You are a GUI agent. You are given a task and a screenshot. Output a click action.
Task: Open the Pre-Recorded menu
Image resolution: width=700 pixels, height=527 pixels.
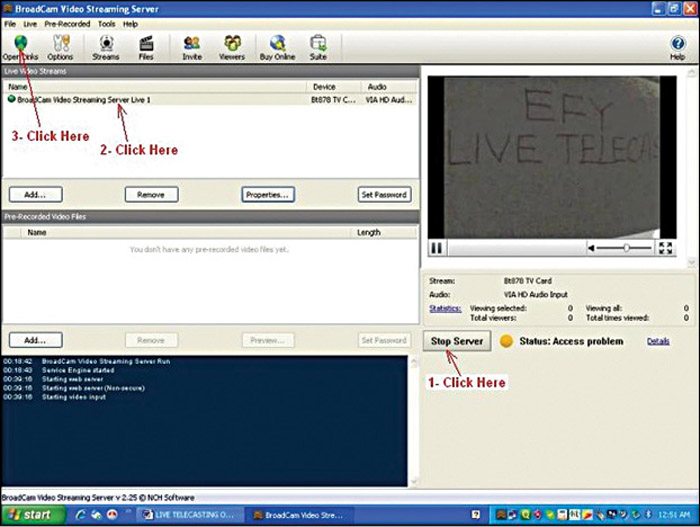[67, 23]
